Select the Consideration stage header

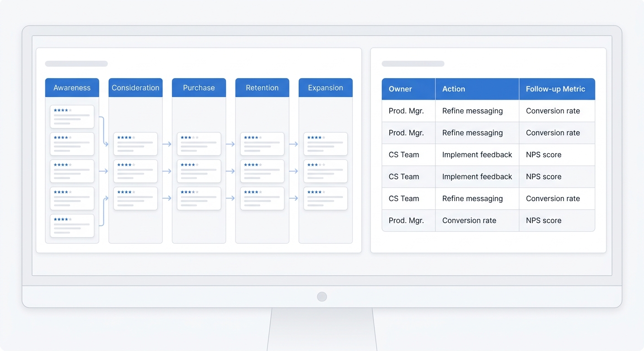pos(135,88)
